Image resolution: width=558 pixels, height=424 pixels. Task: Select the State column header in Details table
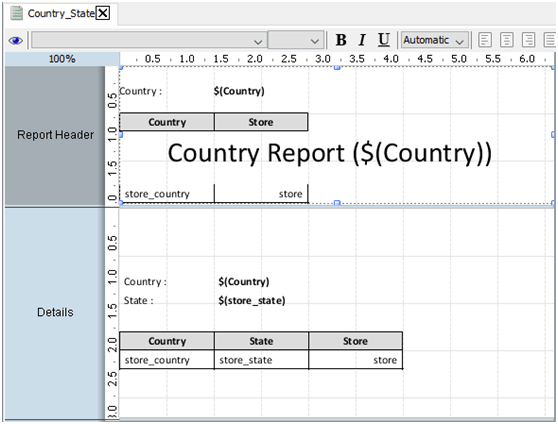[x=261, y=341]
